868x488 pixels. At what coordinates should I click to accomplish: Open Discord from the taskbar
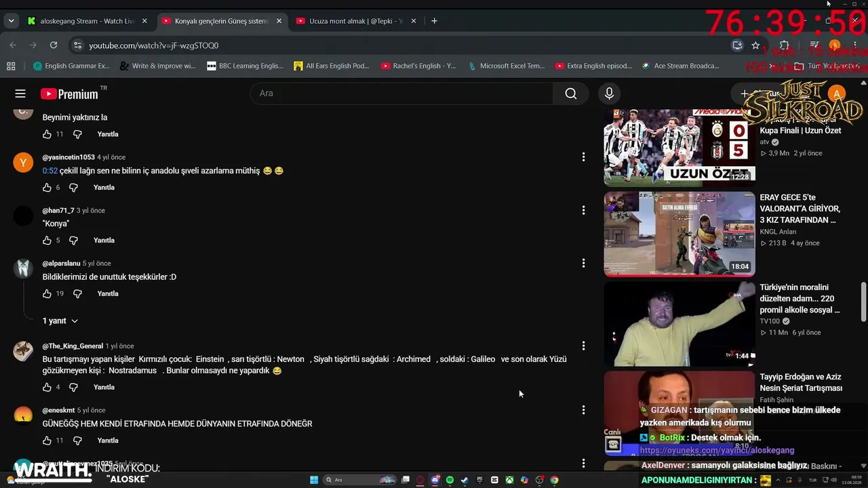point(435,480)
